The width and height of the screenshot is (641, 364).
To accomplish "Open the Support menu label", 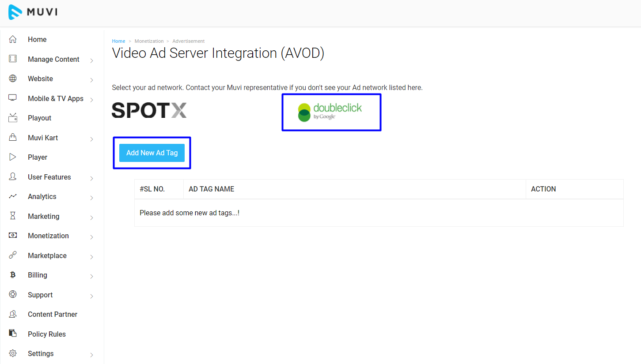I will [x=40, y=295].
